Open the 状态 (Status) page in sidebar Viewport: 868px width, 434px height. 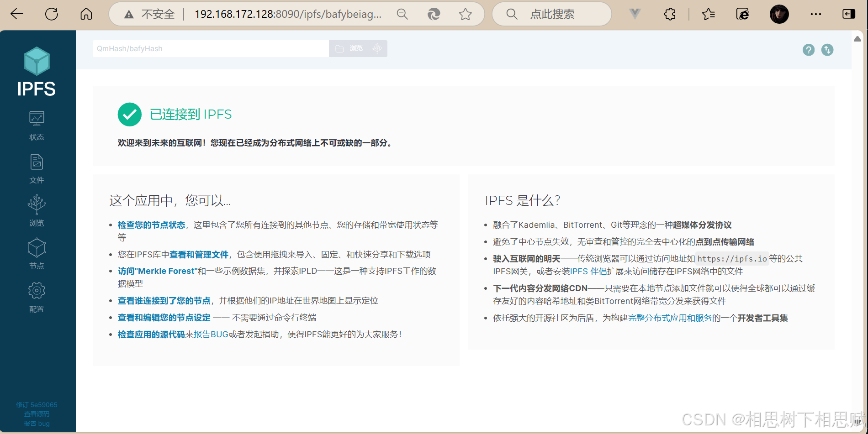click(x=37, y=124)
